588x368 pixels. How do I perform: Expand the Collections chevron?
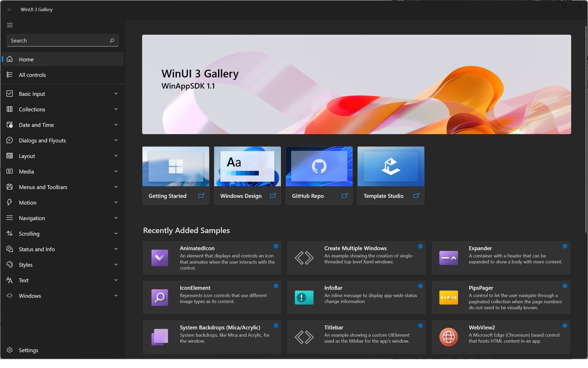point(116,109)
